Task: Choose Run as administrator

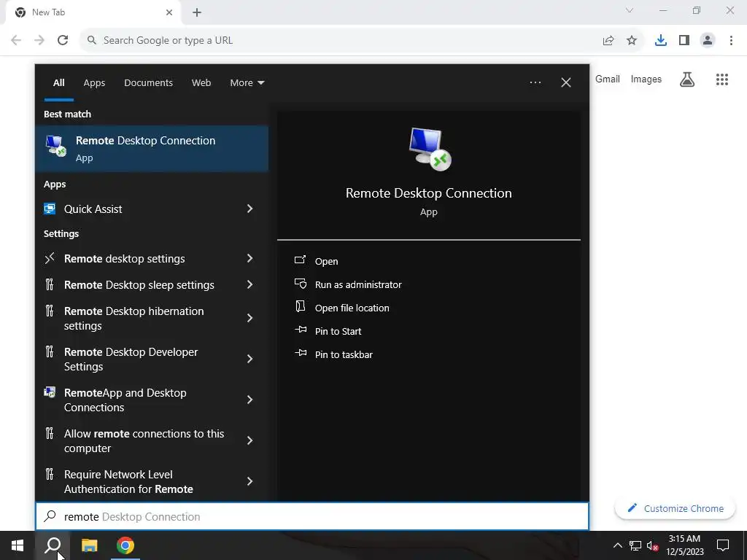Action: (x=358, y=285)
